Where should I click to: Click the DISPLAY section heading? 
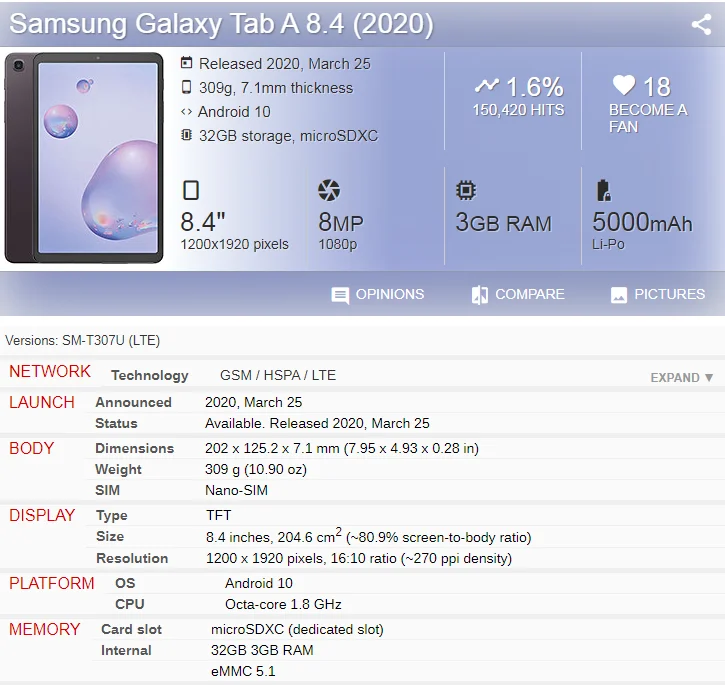coord(42,515)
